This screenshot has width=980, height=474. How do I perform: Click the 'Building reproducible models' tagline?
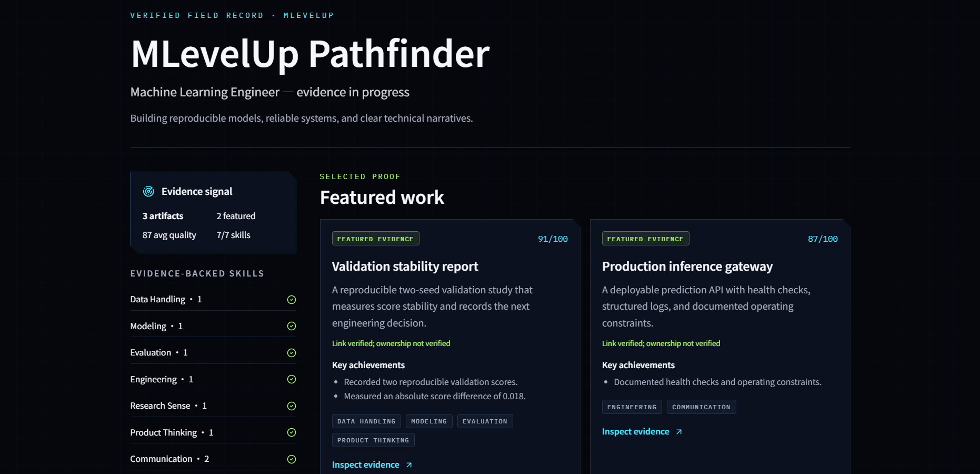[302, 118]
